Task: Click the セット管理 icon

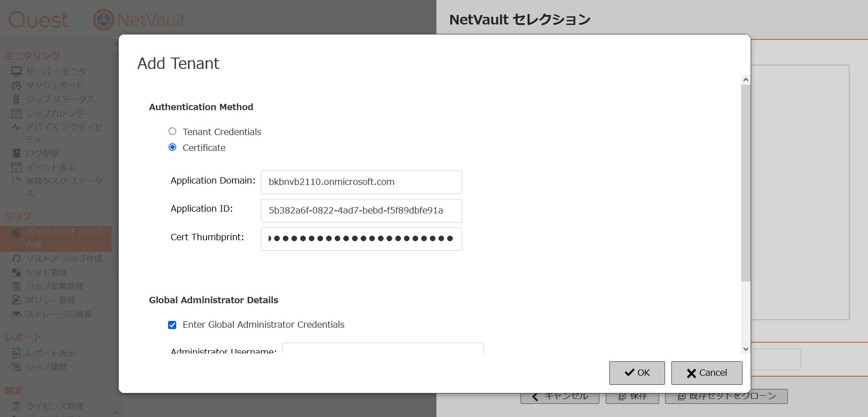Action: 16,272
